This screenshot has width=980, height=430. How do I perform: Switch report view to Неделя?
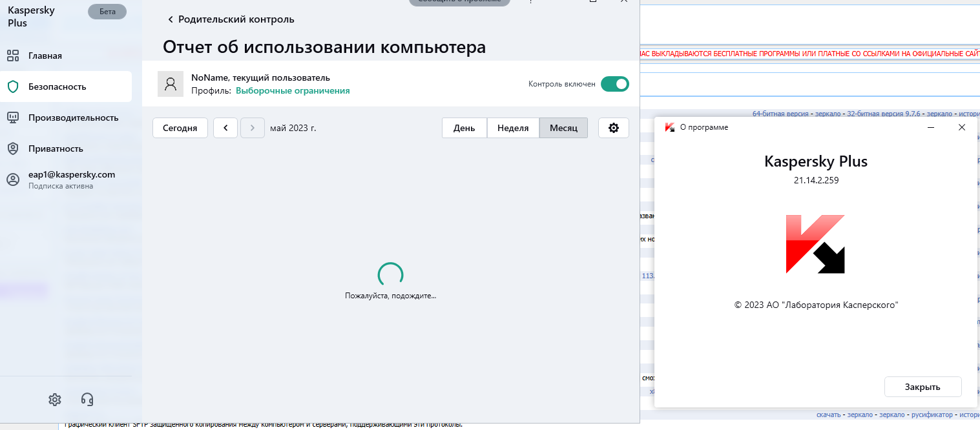click(513, 128)
